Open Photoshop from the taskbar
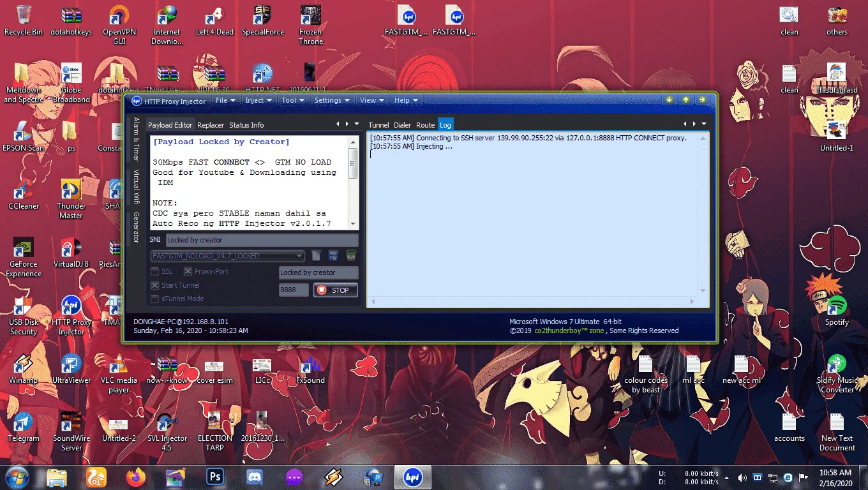 214,477
